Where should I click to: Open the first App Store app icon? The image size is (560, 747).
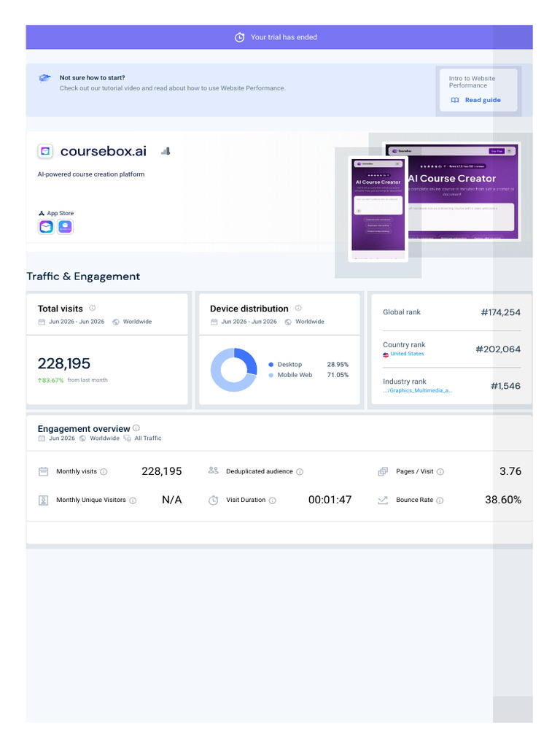46,227
